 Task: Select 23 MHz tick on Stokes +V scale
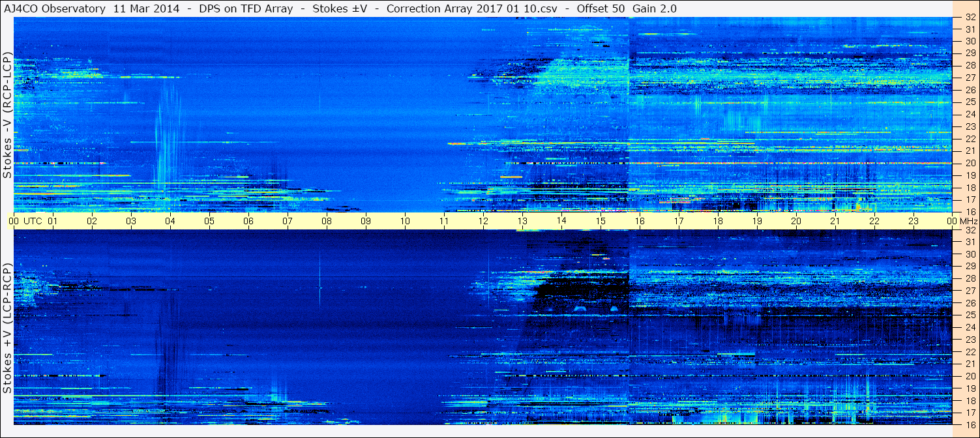[x=970, y=340]
